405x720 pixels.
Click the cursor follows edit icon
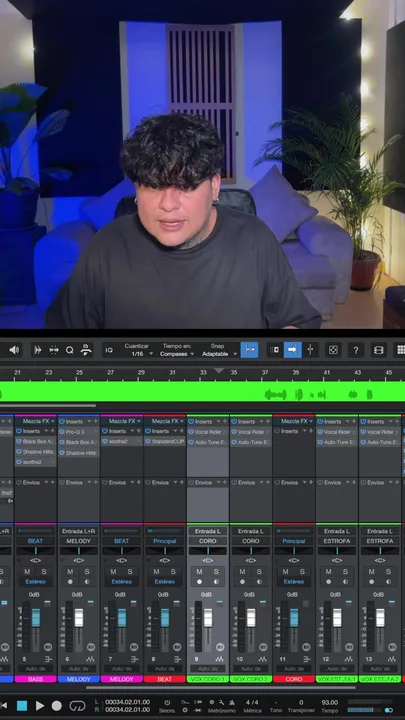pyautogui.click(x=310, y=350)
